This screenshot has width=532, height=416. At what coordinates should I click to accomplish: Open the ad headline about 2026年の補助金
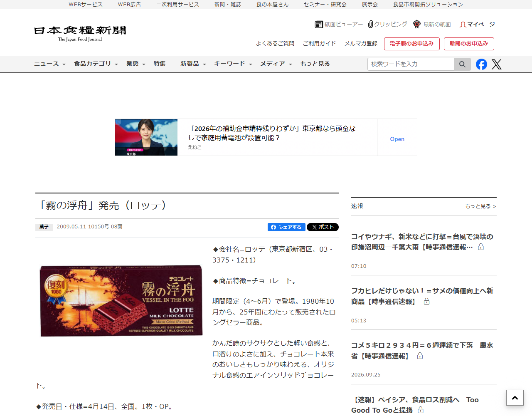tap(272, 133)
